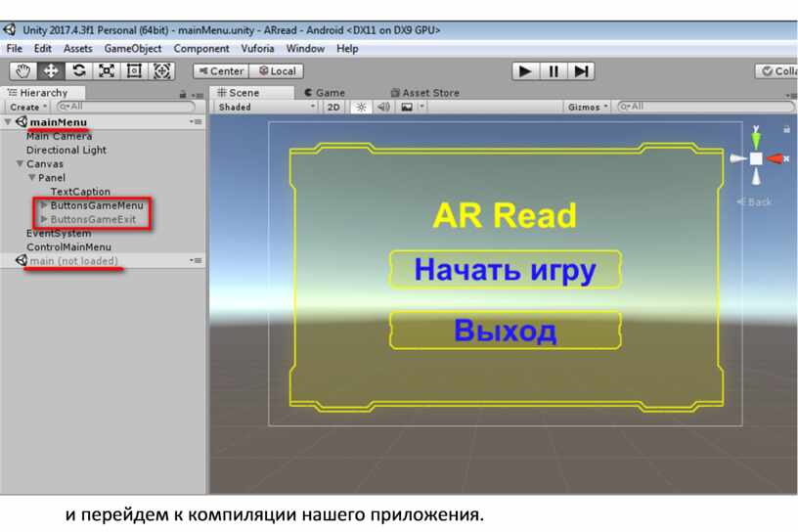Open the Help menu
Image resolution: width=798 pixels, height=532 pixels.
(347, 49)
